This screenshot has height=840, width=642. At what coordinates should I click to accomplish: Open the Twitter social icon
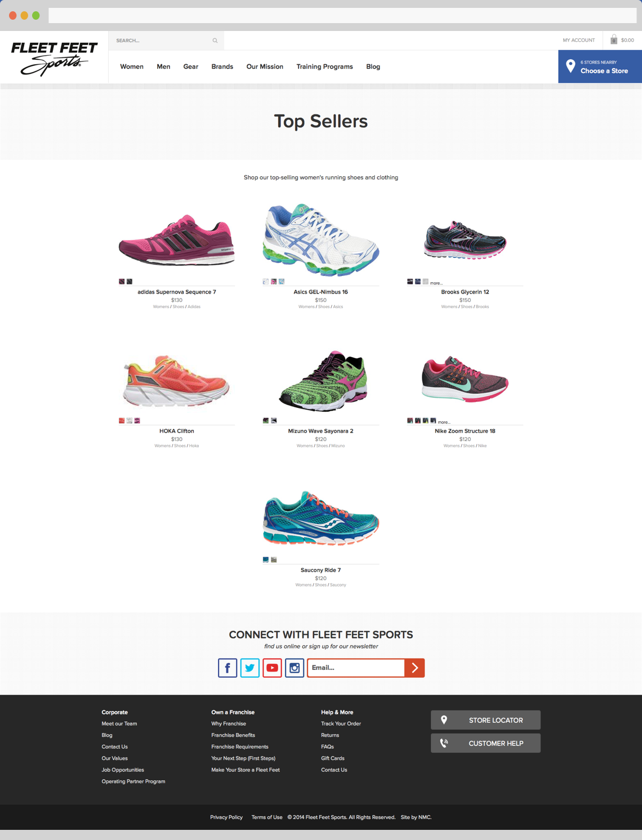pos(250,668)
